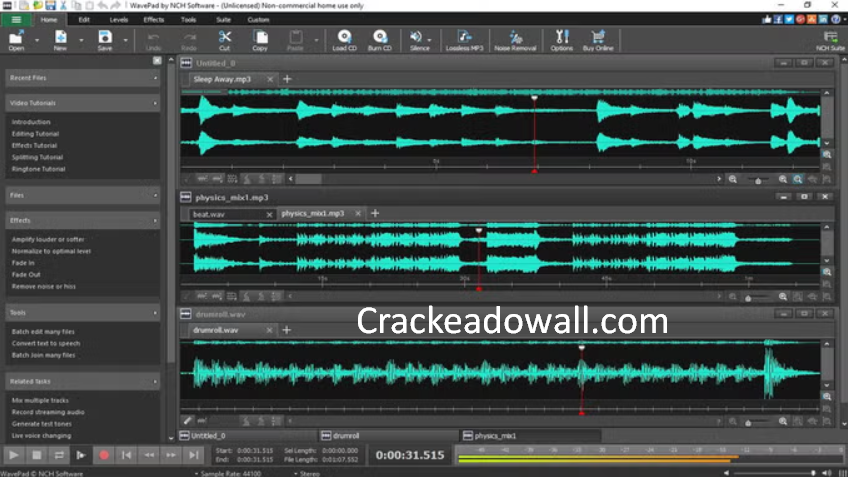This screenshot has height=477, width=848.
Task: Open the Open button dropdown arrow
Action: pyautogui.click(x=37, y=41)
